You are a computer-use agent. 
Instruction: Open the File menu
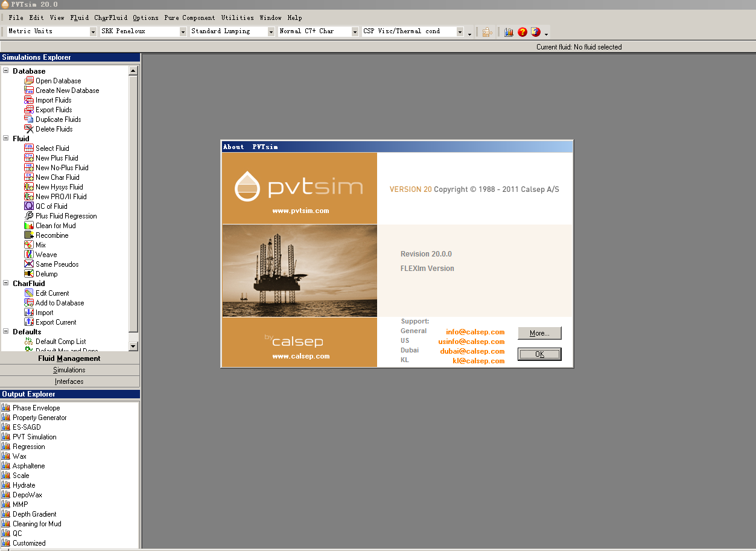click(x=16, y=18)
